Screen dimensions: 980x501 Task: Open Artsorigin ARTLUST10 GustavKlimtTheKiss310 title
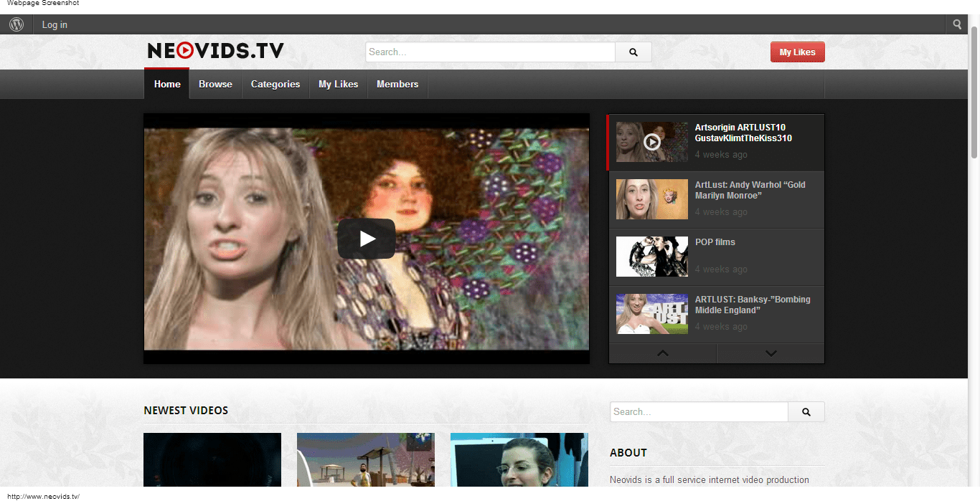[743, 133]
